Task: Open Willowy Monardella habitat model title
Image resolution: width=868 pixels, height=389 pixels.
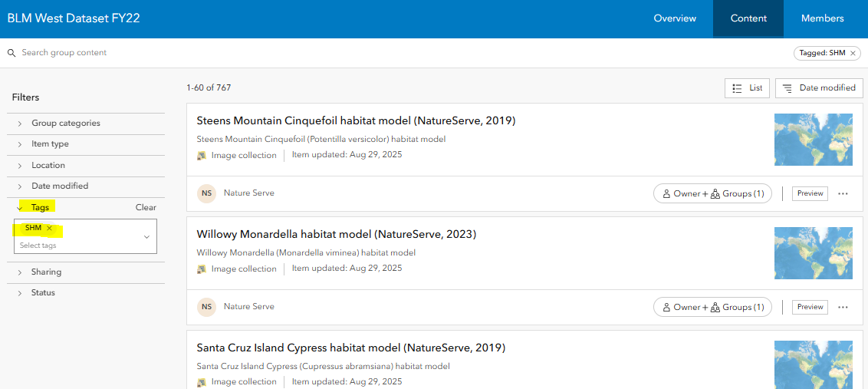Action: [x=336, y=235]
